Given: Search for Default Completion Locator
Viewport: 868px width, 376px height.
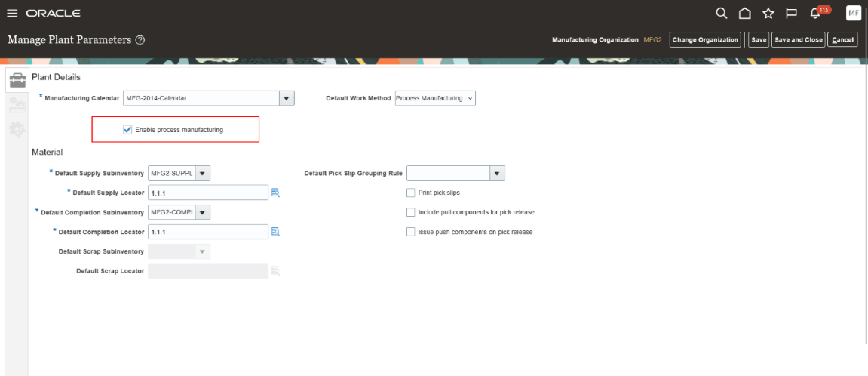Looking at the screenshot, I should (276, 231).
